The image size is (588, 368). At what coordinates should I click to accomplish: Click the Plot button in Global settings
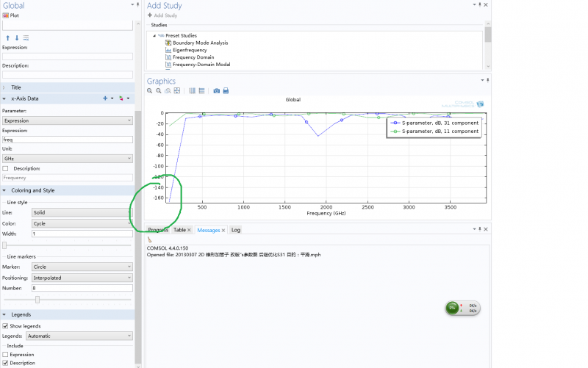click(x=10, y=15)
